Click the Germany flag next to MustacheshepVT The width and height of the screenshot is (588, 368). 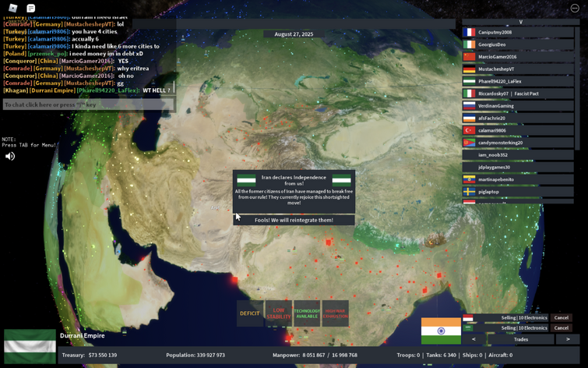pyautogui.click(x=469, y=69)
